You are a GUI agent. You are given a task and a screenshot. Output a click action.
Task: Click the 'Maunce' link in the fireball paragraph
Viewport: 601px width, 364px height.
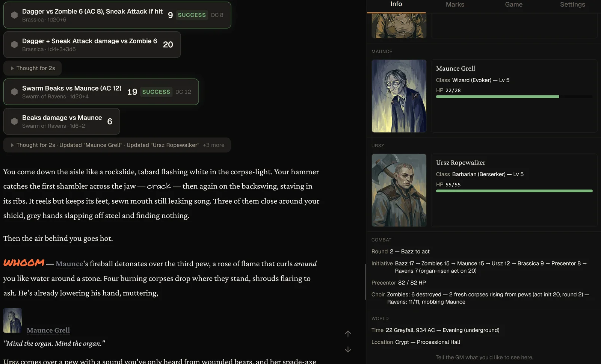(69, 264)
